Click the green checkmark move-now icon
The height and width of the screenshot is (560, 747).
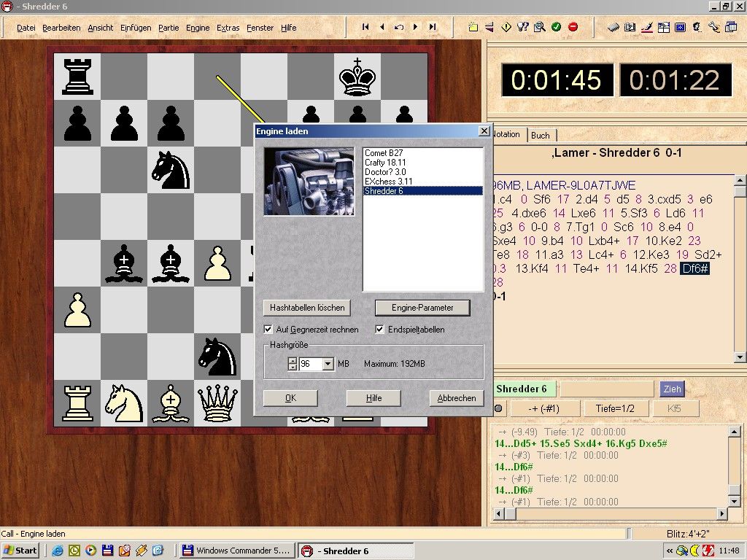coord(555,27)
